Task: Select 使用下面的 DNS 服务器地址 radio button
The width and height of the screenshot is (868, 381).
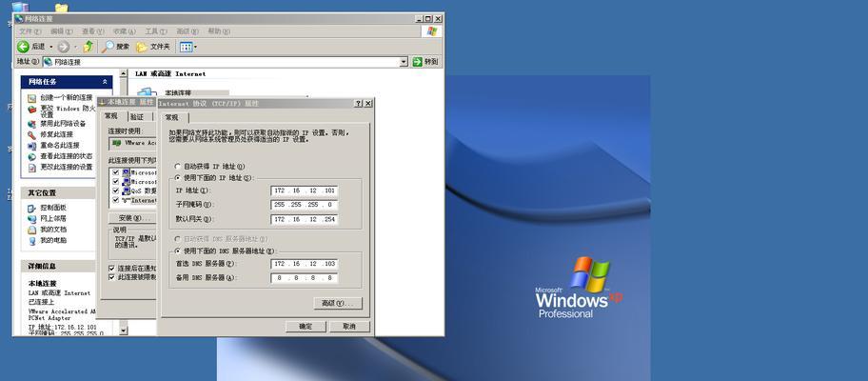Action: point(177,251)
